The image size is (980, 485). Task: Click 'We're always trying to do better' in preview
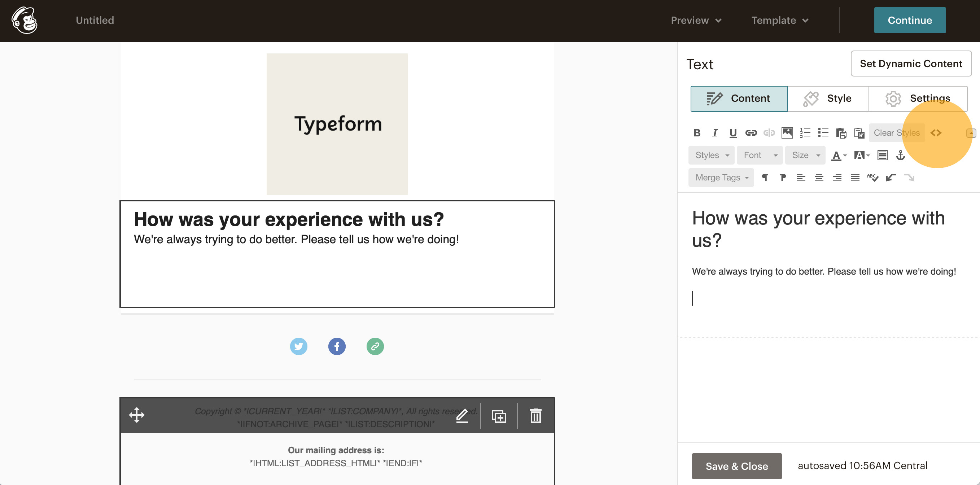(296, 239)
